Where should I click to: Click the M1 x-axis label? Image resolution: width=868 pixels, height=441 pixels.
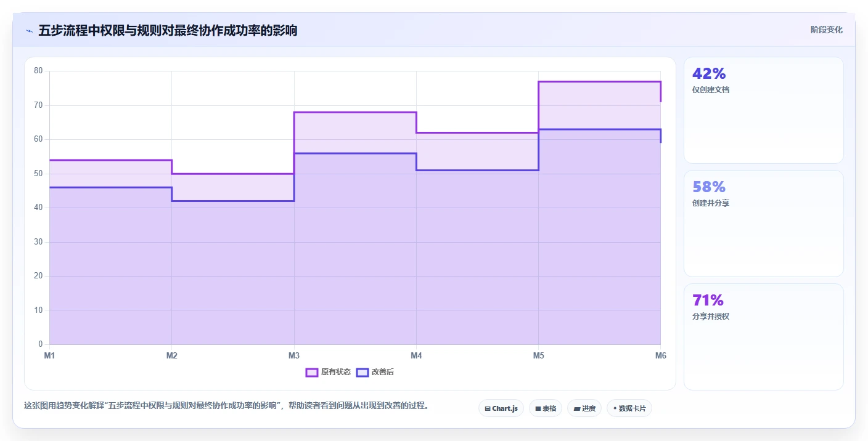49,355
